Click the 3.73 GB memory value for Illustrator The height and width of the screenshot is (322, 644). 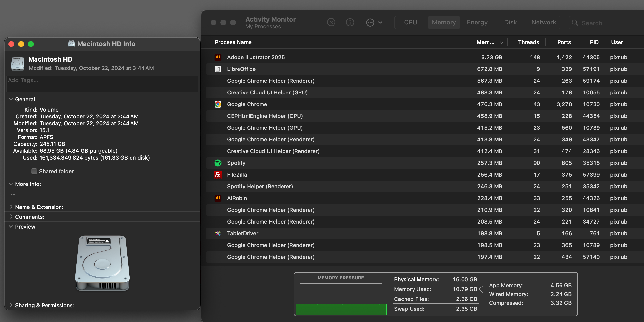[x=491, y=57]
